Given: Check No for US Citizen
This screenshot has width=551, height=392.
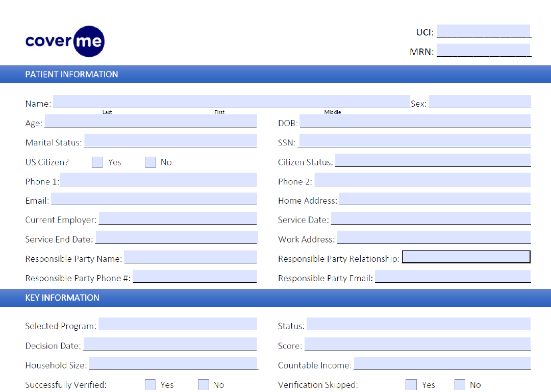Looking at the screenshot, I should 150,162.
